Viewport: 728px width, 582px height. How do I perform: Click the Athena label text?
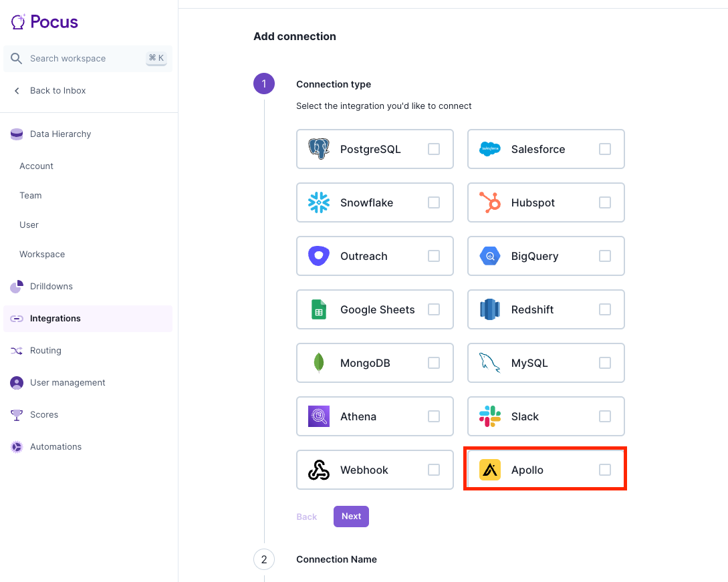tap(358, 416)
